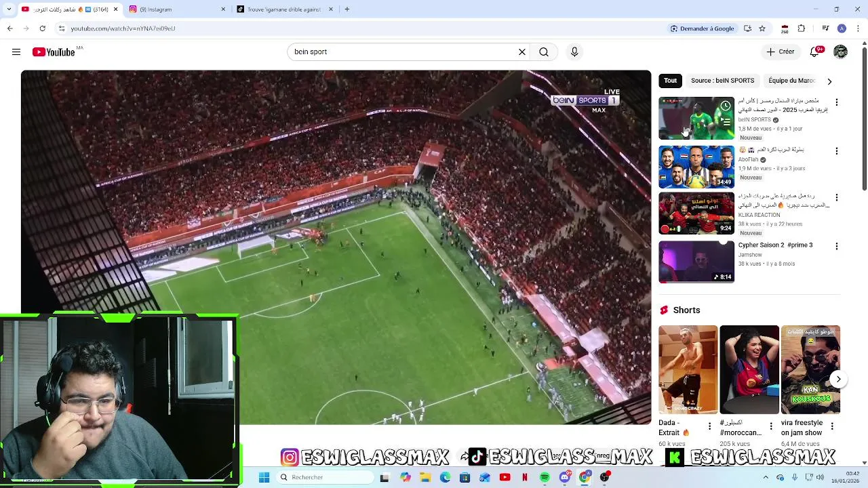This screenshot has width=868, height=488.
Task: Click the Créer button
Action: tap(781, 52)
